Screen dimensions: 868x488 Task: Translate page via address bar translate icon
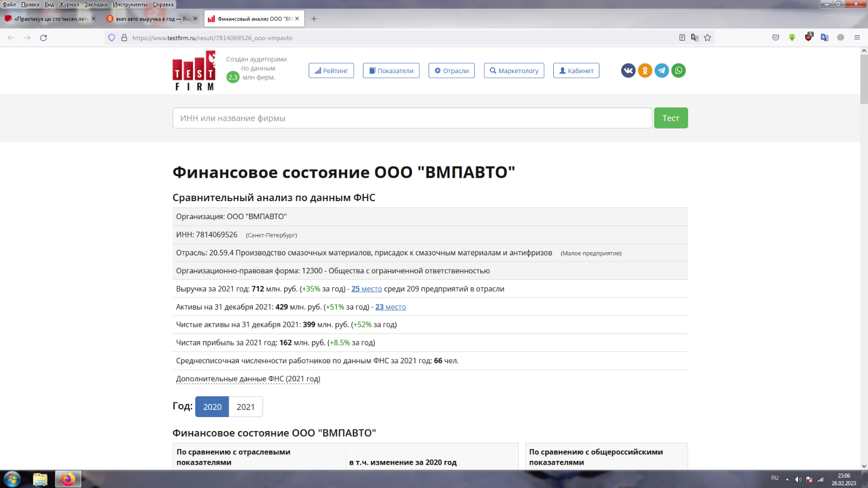coord(695,38)
